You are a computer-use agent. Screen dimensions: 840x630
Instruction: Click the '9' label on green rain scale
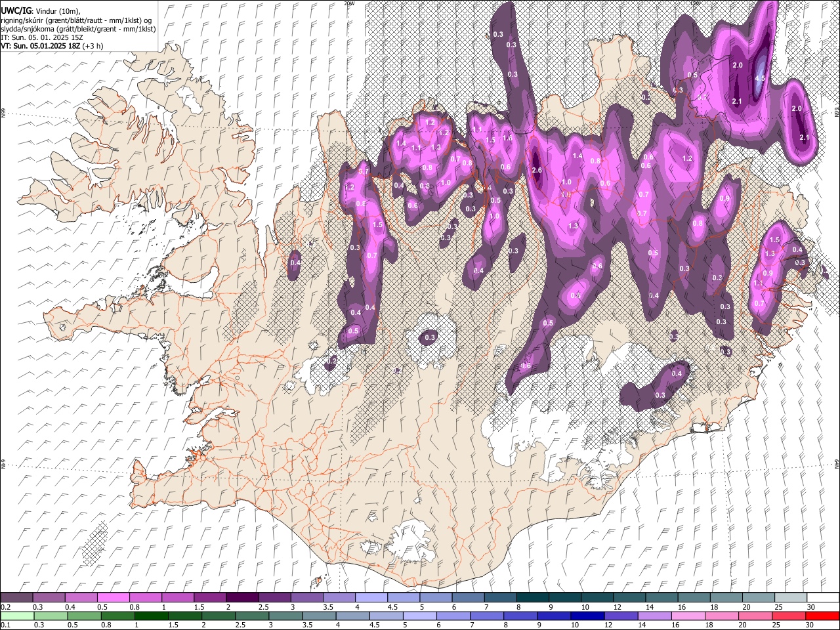click(539, 625)
